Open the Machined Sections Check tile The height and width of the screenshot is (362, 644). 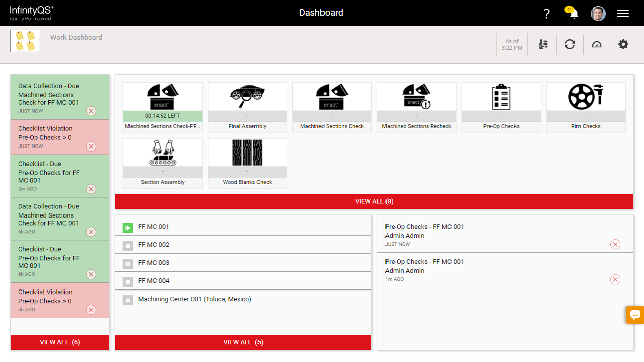pos(332,107)
